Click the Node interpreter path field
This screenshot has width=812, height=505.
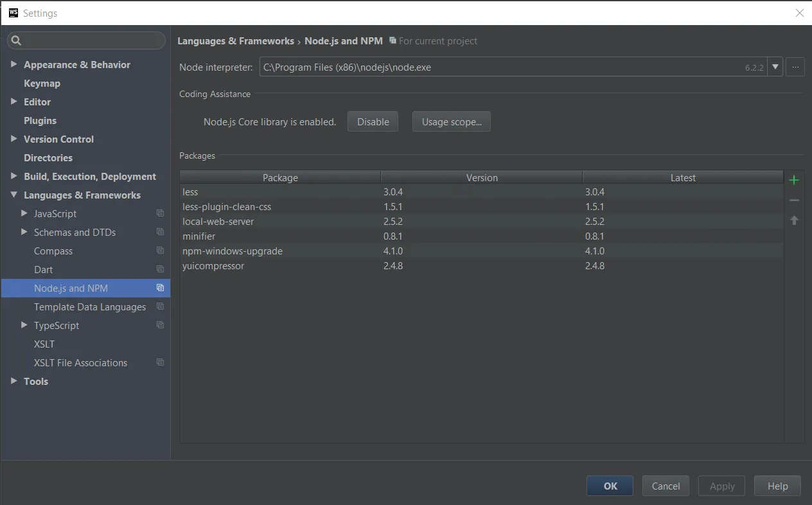click(x=513, y=67)
